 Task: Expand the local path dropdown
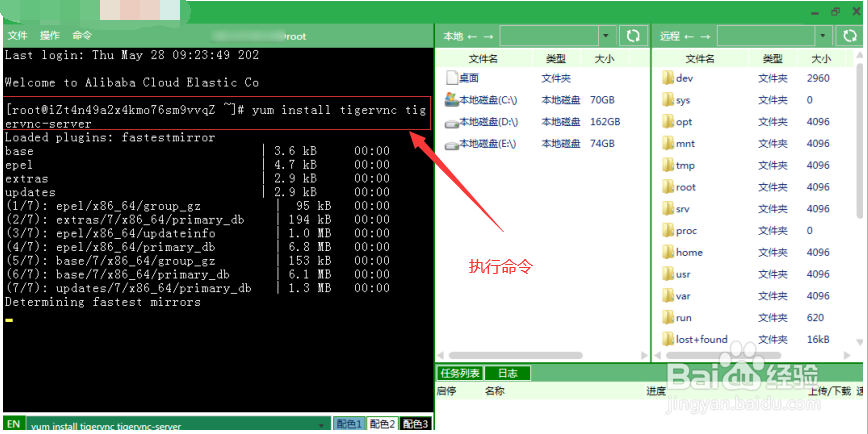[606, 36]
